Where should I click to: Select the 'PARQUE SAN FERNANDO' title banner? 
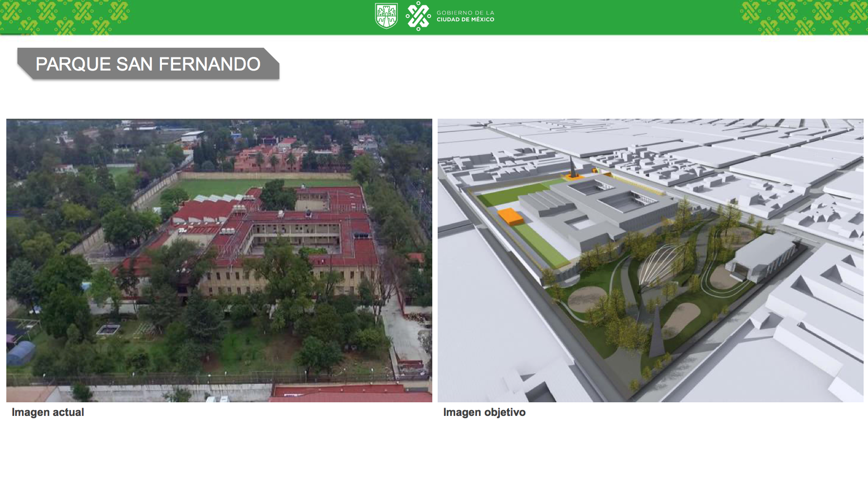pos(148,64)
